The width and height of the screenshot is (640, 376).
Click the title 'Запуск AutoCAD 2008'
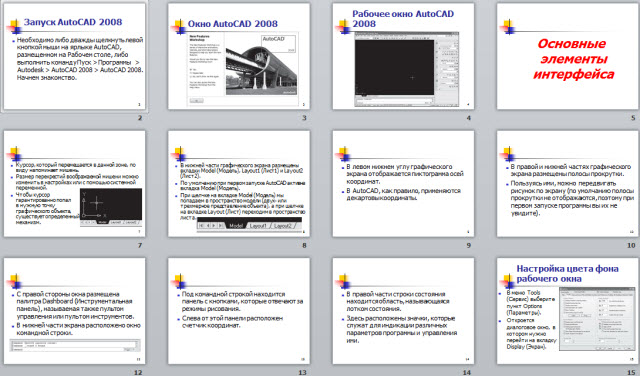pyautogui.click(x=73, y=22)
